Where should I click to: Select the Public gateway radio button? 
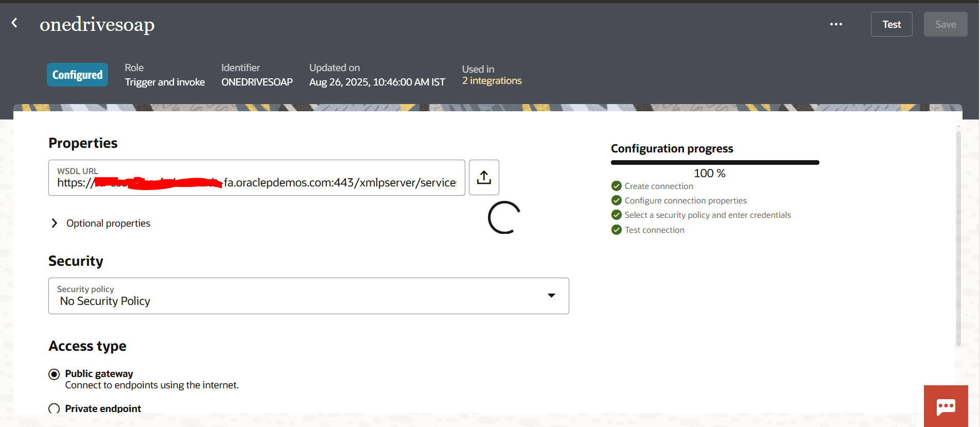(x=54, y=374)
